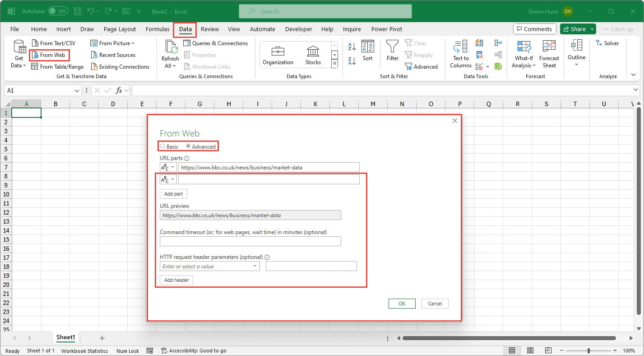Image resolution: width=644 pixels, height=356 pixels.
Task: Open the Name Box dropdown
Action: [77, 90]
